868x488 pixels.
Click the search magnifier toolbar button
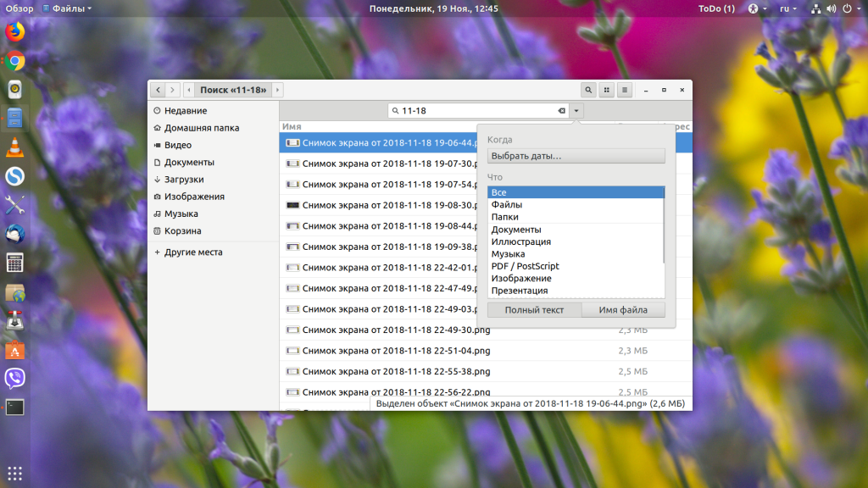588,90
